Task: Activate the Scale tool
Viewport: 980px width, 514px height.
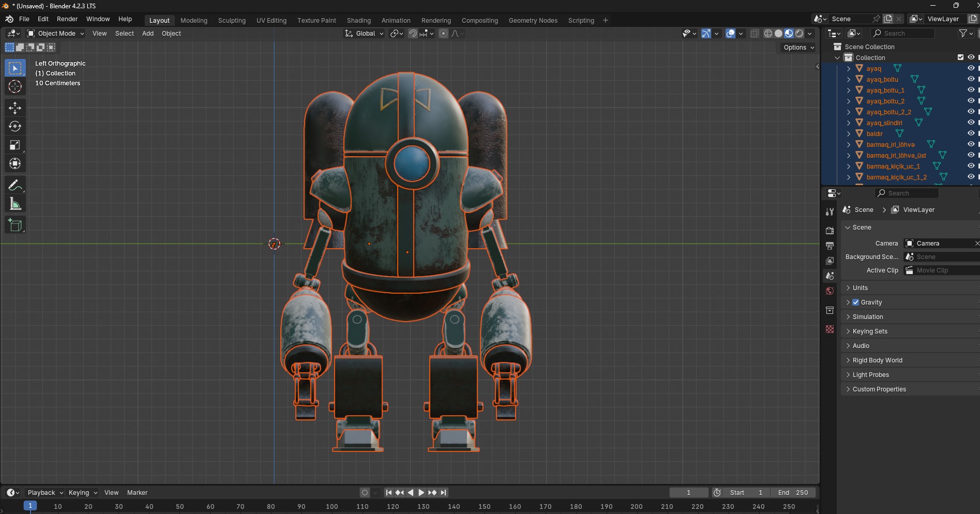Action: [x=15, y=145]
